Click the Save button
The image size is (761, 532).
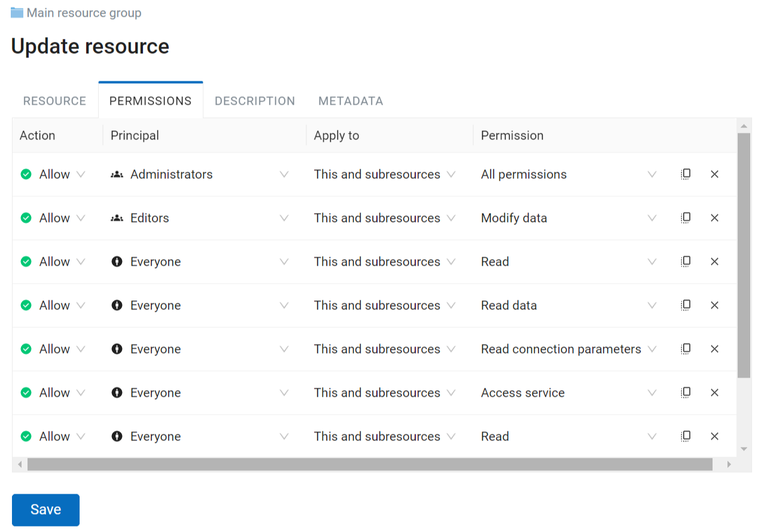pos(45,510)
